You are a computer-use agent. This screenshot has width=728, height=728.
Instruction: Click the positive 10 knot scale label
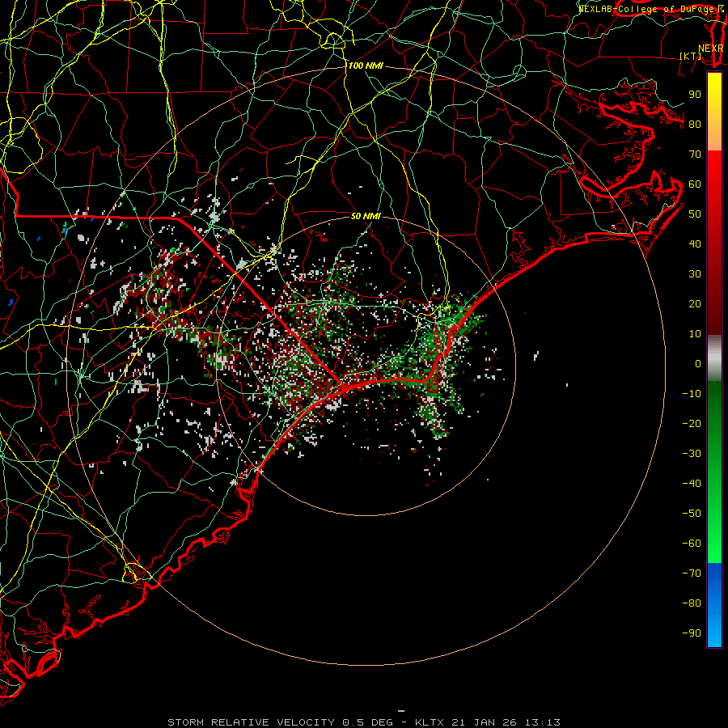[x=695, y=334]
